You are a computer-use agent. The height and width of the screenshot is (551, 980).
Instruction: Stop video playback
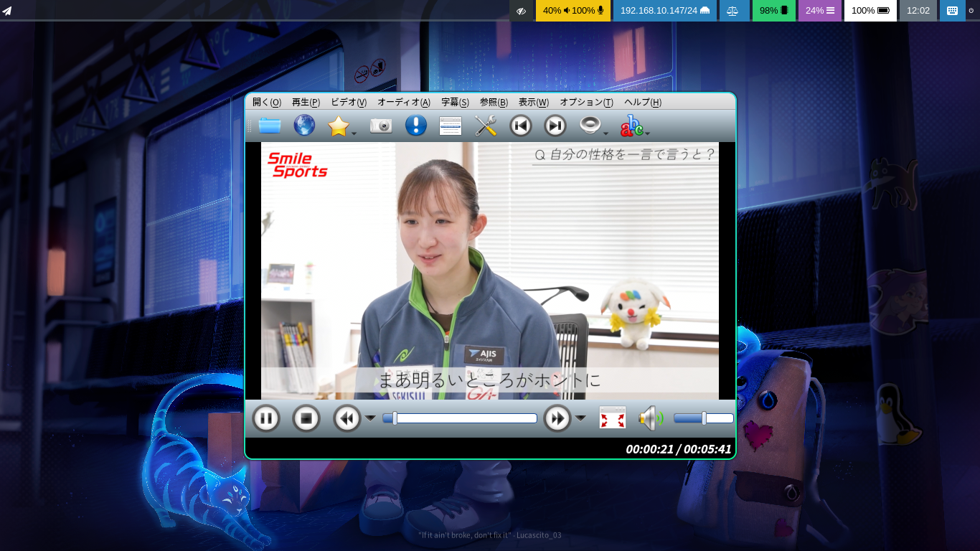[306, 418]
